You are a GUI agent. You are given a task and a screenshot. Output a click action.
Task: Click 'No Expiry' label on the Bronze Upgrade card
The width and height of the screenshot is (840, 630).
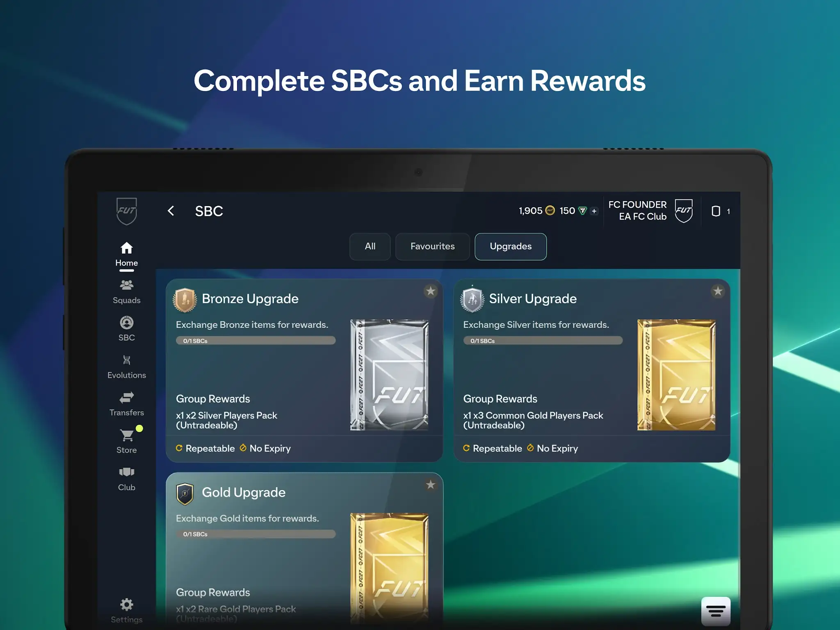270,448
